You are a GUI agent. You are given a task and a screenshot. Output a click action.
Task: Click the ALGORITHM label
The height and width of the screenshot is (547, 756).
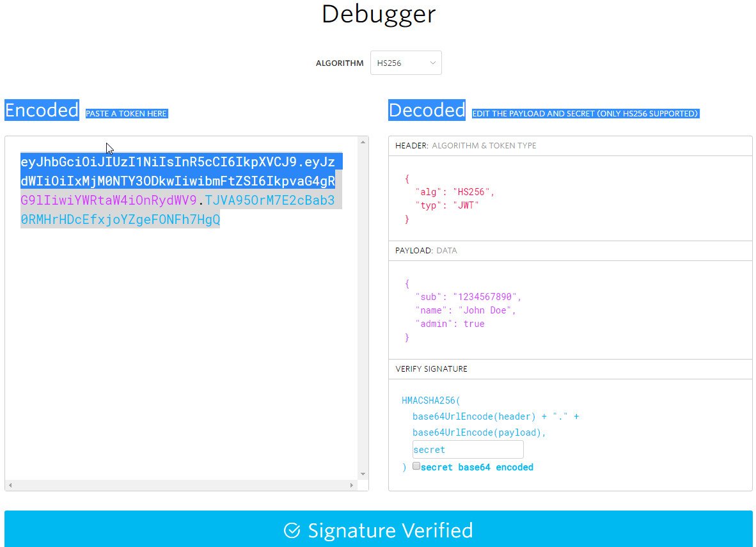[340, 63]
